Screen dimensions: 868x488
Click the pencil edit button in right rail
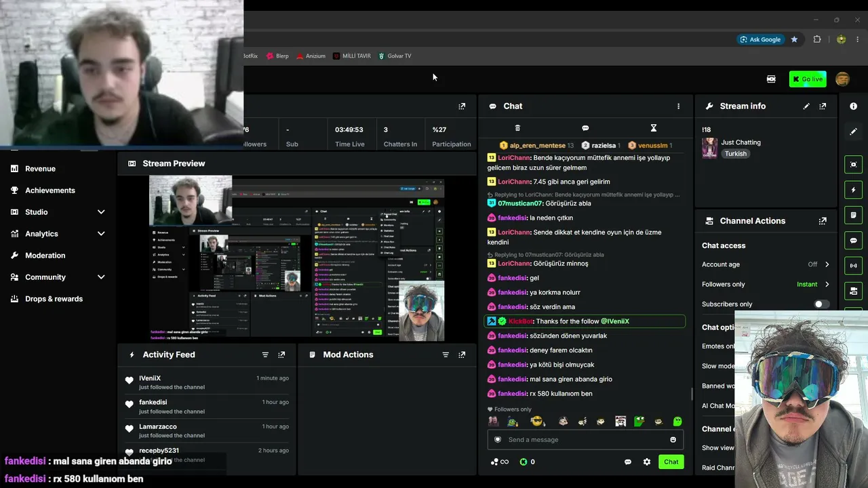(853, 131)
